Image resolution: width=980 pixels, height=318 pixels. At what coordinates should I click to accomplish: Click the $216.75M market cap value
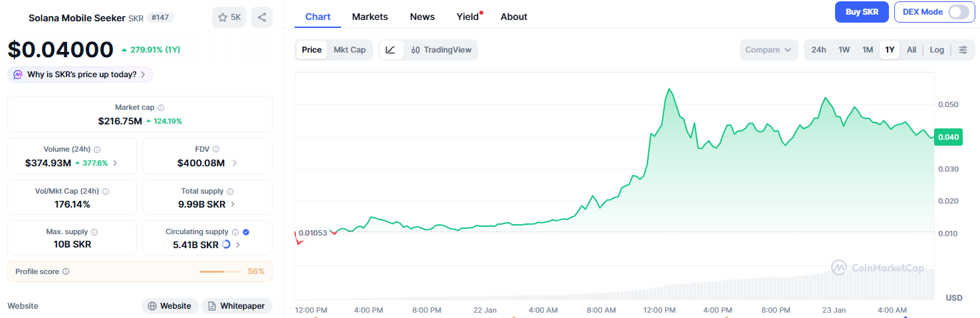[x=120, y=121]
